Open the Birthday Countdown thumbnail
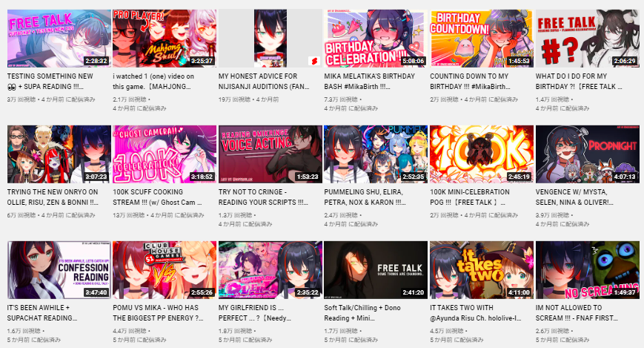 point(482,39)
